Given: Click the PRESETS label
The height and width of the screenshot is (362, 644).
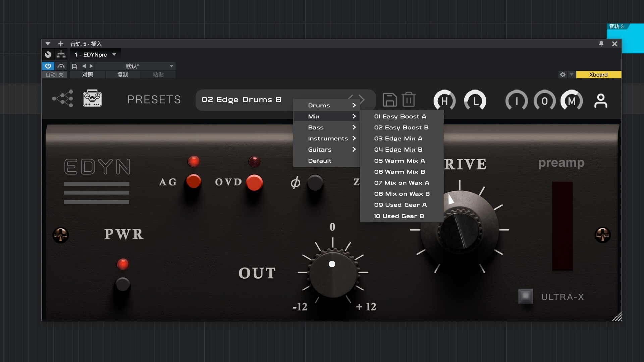Looking at the screenshot, I should tap(154, 99).
